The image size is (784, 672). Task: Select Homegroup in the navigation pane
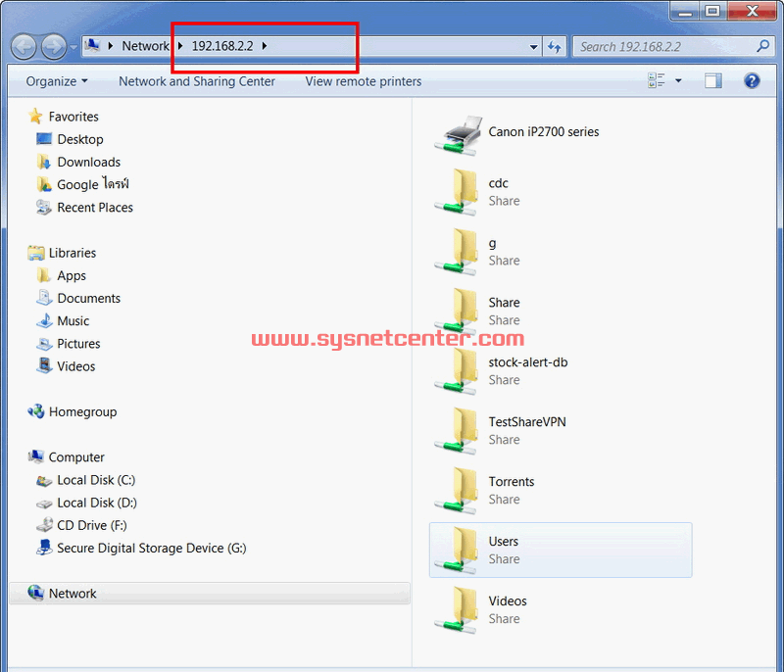point(83,411)
